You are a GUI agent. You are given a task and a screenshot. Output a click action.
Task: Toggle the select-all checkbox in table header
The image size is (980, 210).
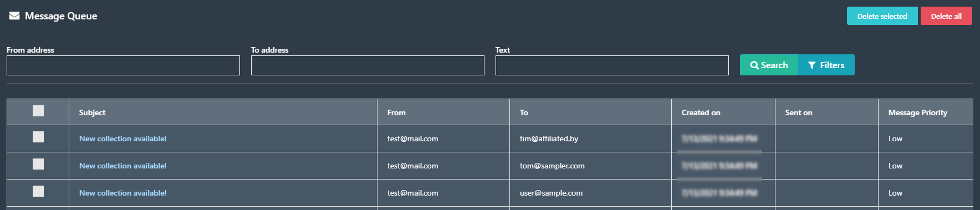[x=38, y=111]
